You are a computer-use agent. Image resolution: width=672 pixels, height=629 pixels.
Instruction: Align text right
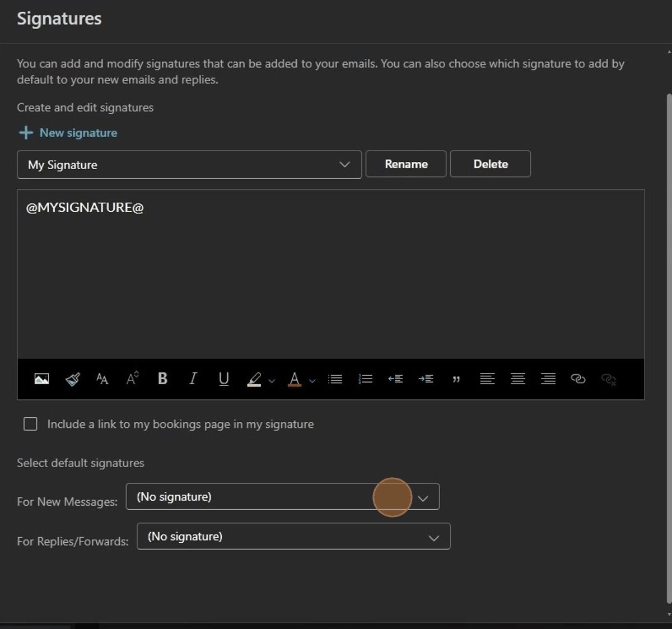click(x=548, y=379)
